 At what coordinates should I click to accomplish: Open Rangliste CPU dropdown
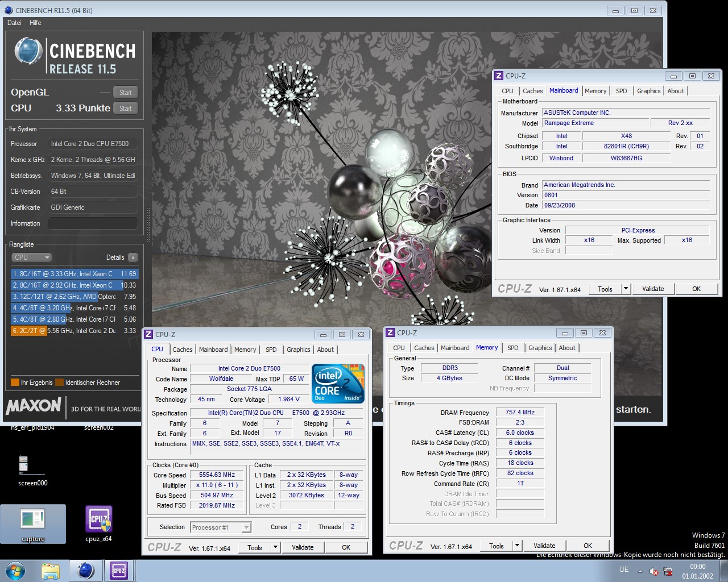[31, 257]
